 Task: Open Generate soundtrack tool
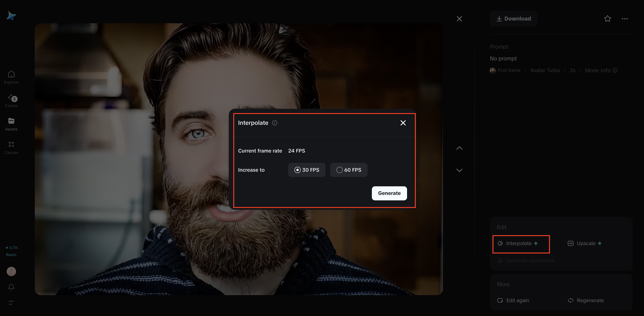click(x=530, y=260)
